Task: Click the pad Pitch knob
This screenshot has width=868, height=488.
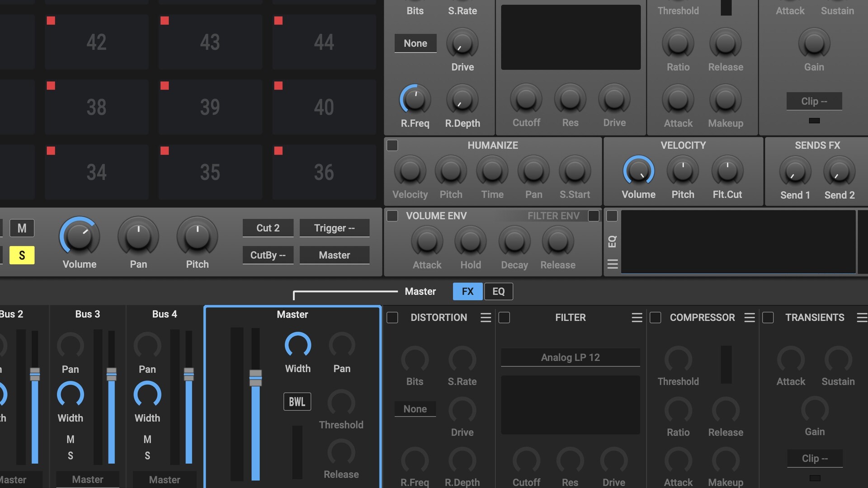Action: [x=197, y=236]
